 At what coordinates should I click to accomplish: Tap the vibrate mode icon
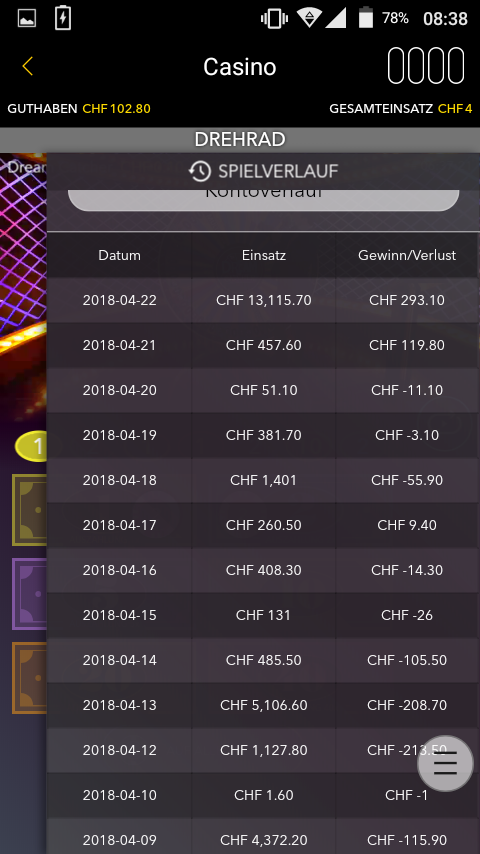coord(275,19)
